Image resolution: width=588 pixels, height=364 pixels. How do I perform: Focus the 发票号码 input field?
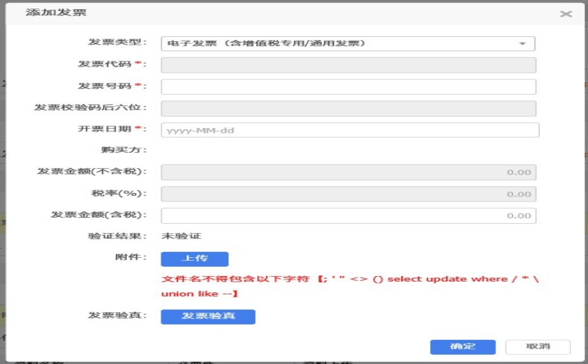349,87
